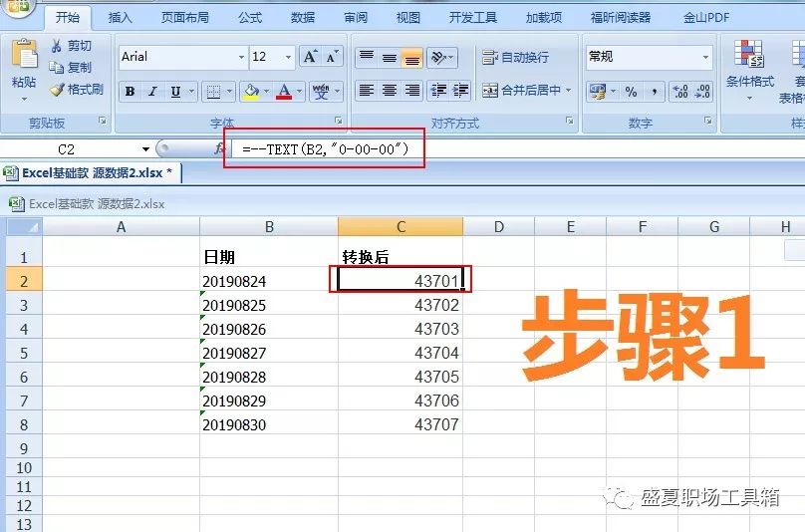The height and width of the screenshot is (532, 805).
Task: Open Conditional Formatting (条件格式)
Action: coord(749,71)
